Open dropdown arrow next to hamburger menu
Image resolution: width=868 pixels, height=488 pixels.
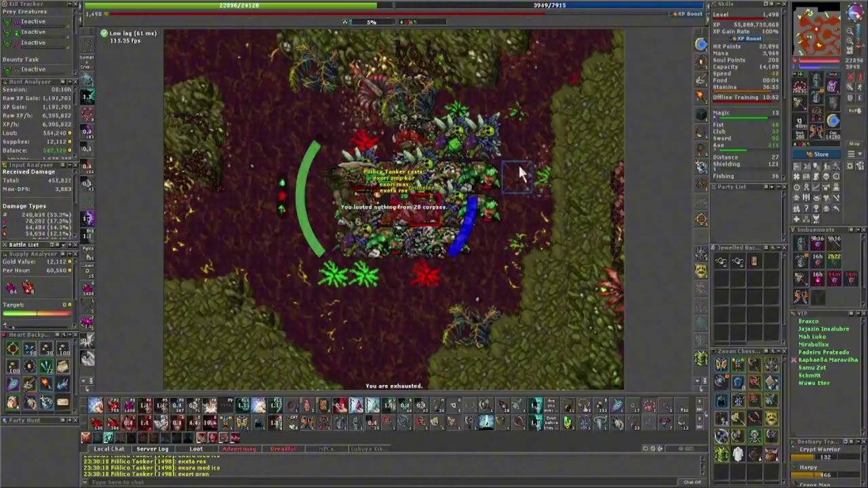860,154
